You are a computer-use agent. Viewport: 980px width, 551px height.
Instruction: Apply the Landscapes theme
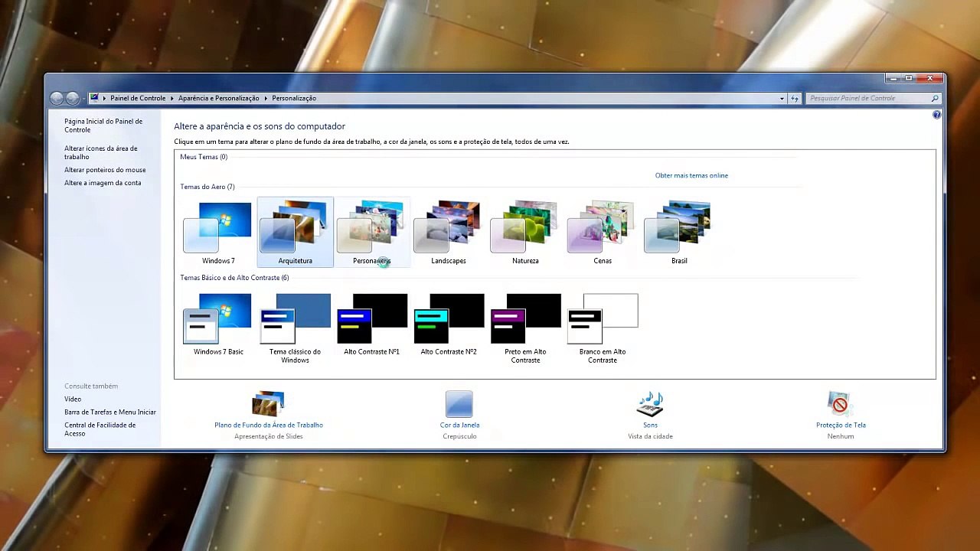point(449,233)
